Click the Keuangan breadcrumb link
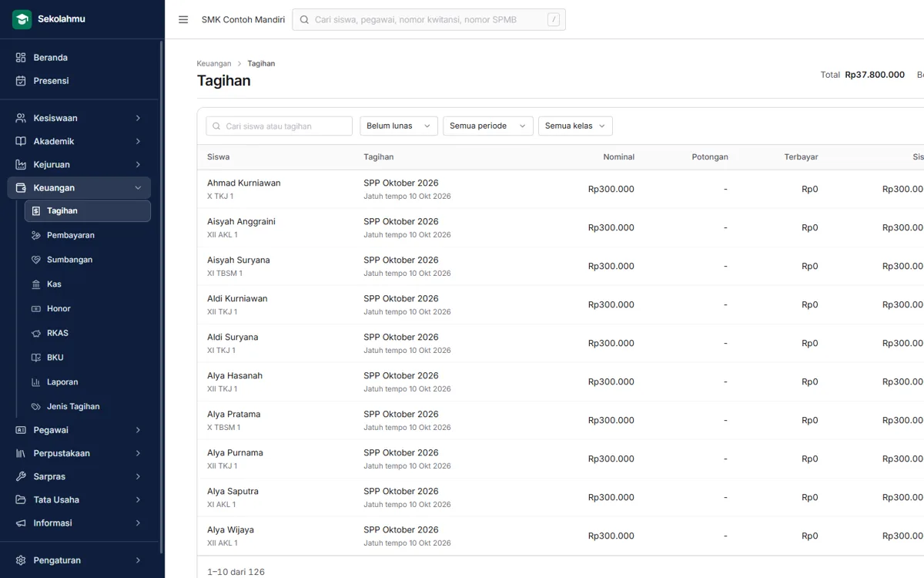 214,63
